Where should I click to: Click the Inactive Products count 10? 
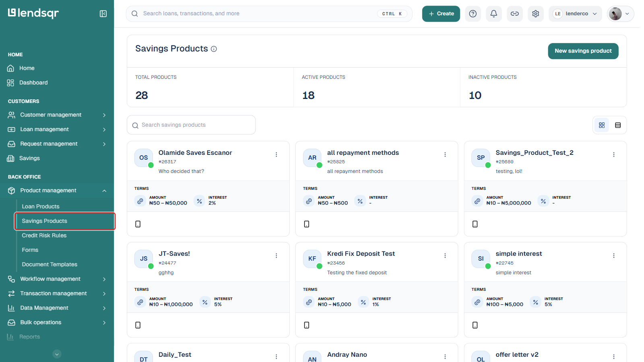pyautogui.click(x=475, y=95)
